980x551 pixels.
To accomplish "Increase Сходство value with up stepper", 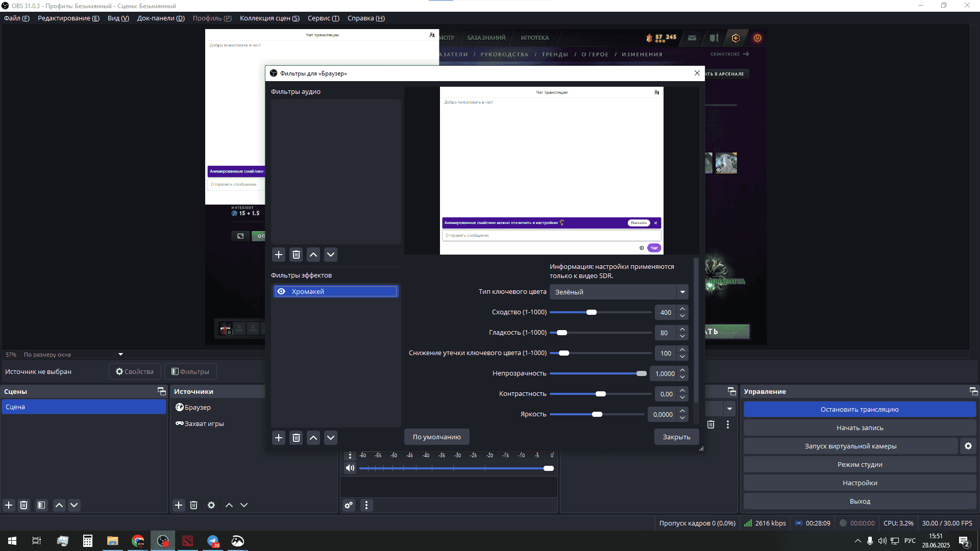I will pos(682,309).
